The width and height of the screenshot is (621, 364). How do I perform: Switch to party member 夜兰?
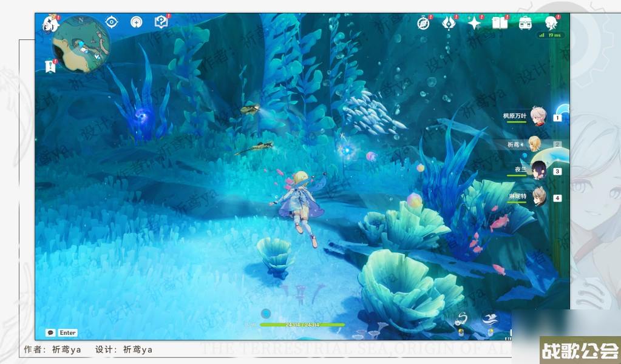[538, 170]
